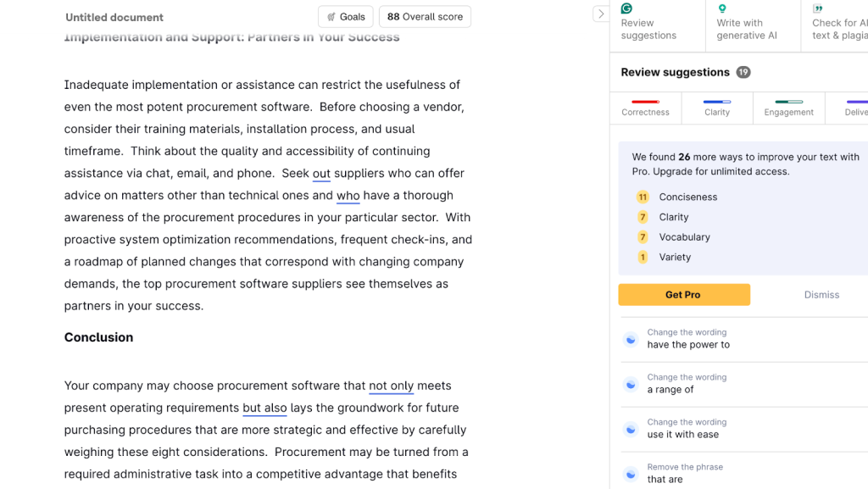Click the icon beside 'a range of'
The image size is (868, 489).
click(631, 384)
